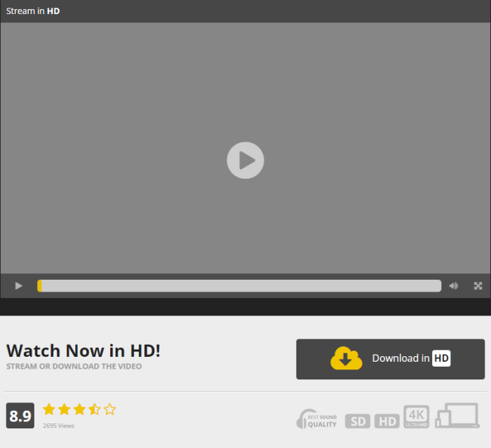This screenshot has width=491, height=448.
Task: Click the second rating star
Action: (x=65, y=409)
